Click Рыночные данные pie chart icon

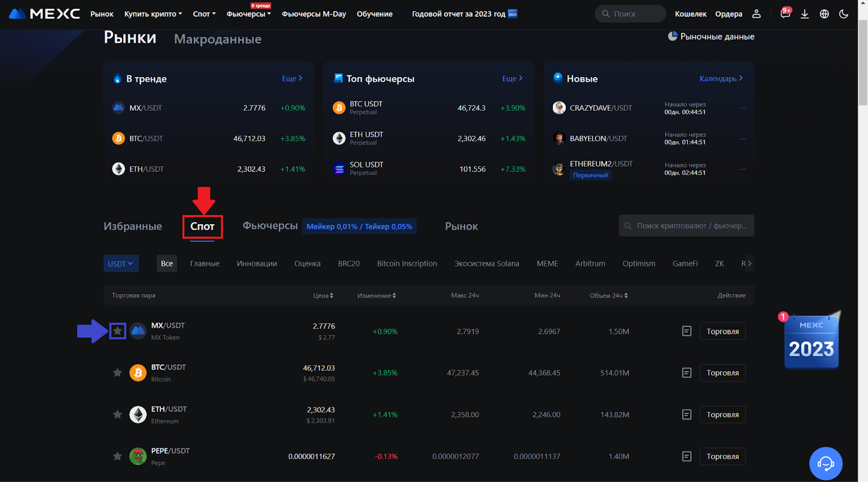click(673, 36)
